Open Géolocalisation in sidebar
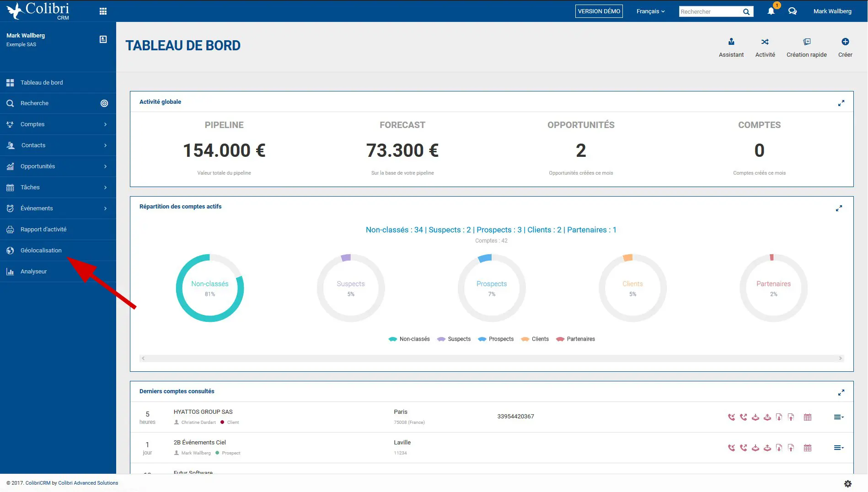The height and width of the screenshot is (492, 868). click(x=58, y=251)
